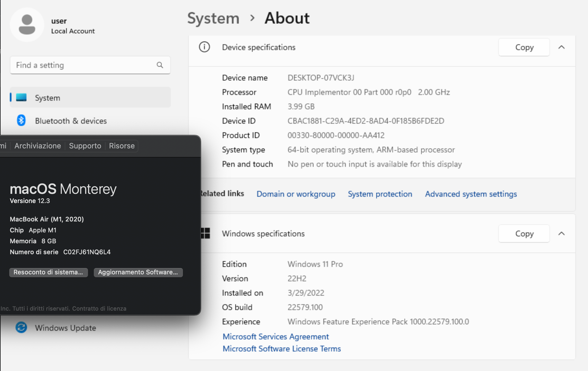Click the search magnifier icon

pos(160,65)
